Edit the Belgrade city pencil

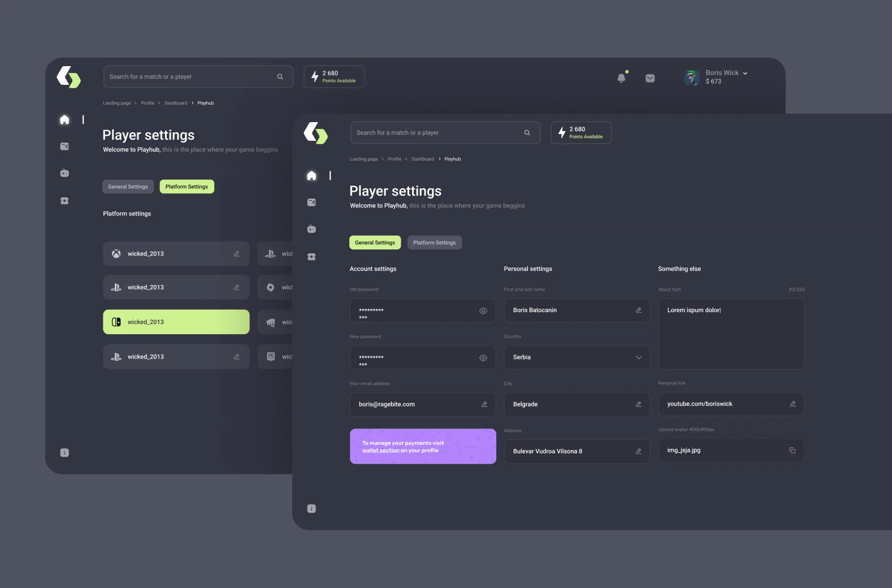click(639, 404)
